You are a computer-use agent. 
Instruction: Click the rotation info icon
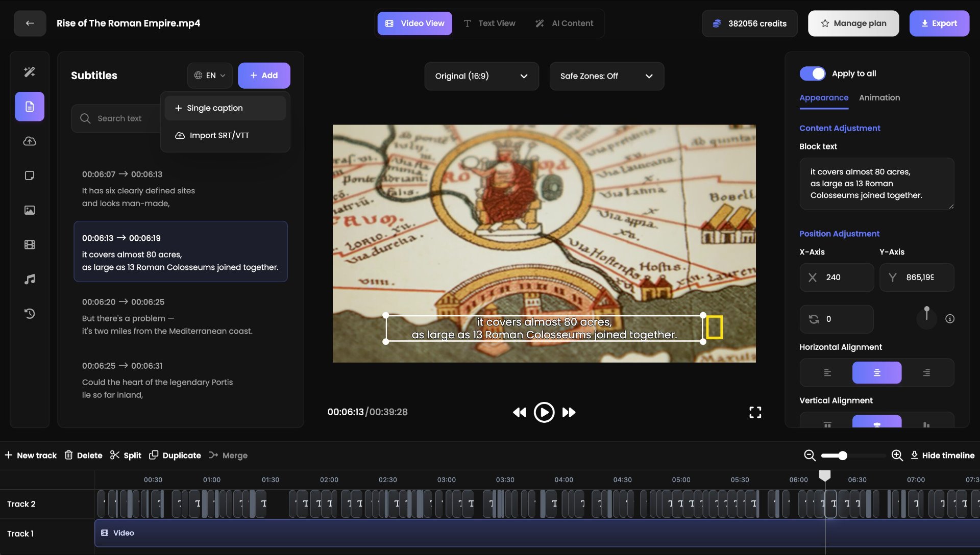click(950, 319)
